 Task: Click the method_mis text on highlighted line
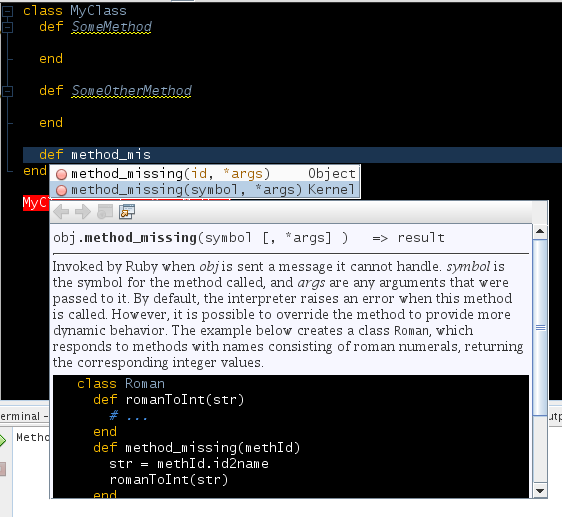coord(111,155)
